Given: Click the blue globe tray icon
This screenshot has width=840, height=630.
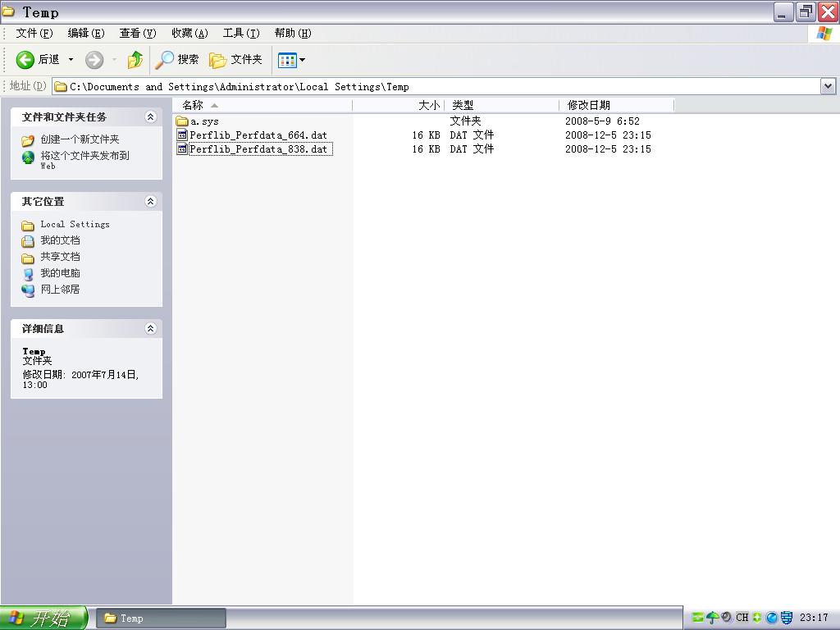Looking at the screenshot, I should [771, 618].
